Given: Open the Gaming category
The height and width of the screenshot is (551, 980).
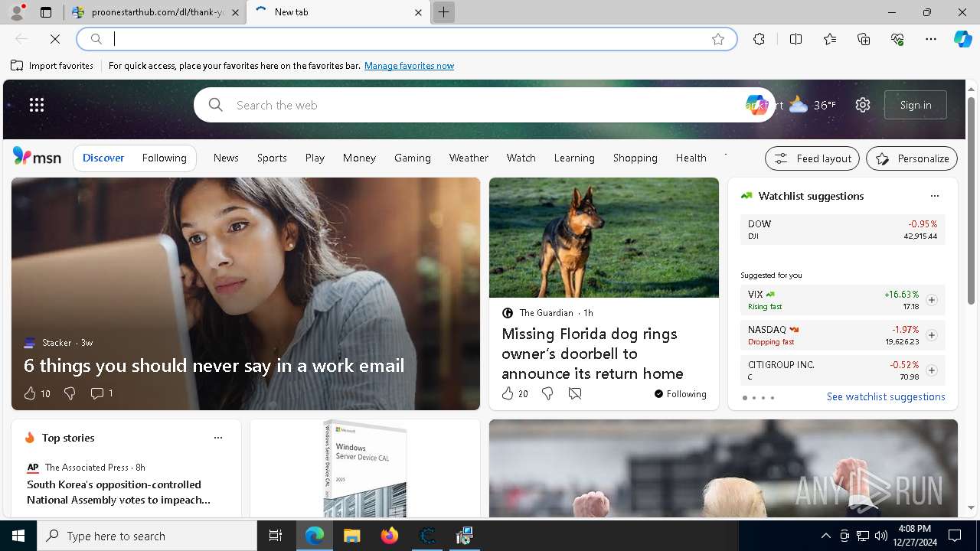Looking at the screenshot, I should pos(413,158).
